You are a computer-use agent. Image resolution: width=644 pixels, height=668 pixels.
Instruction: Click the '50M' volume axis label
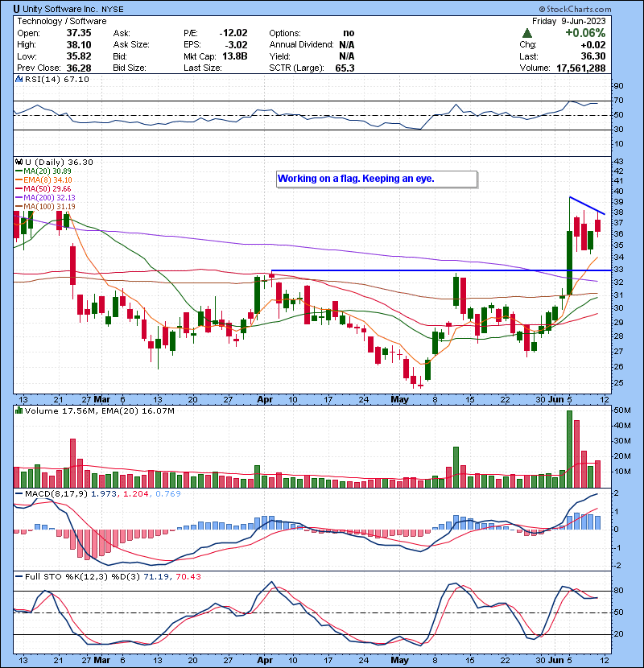click(x=621, y=410)
